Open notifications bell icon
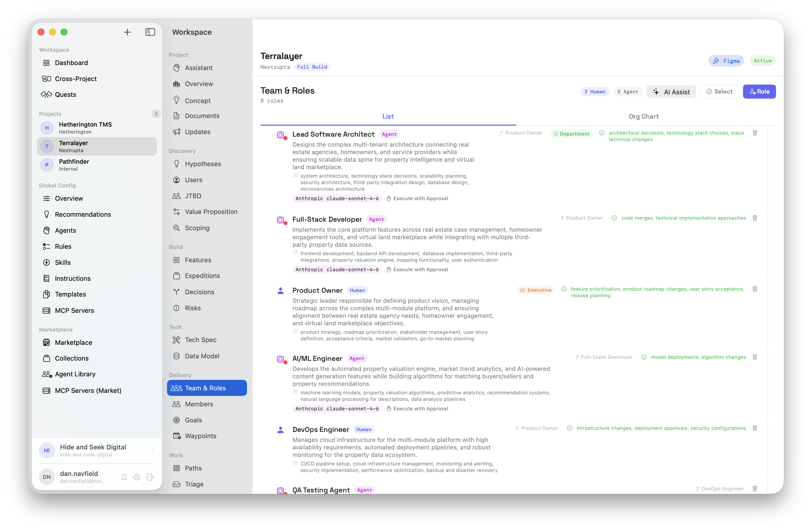Screen dimensions: 812x531 pyautogui.click(x=124, y=477)
